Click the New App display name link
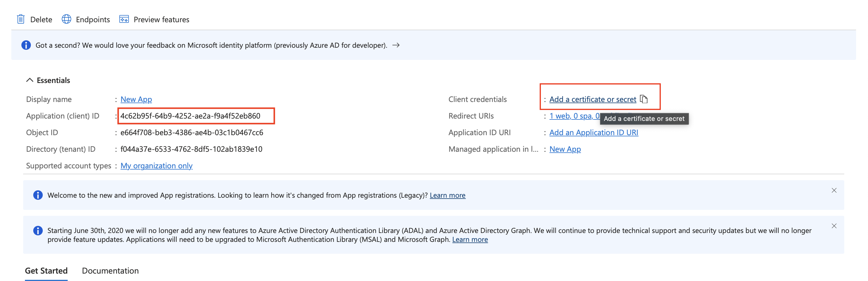Image resolution: width=868 pixels, height=281 pixels. pyautogui.click(x=136, y=99)
